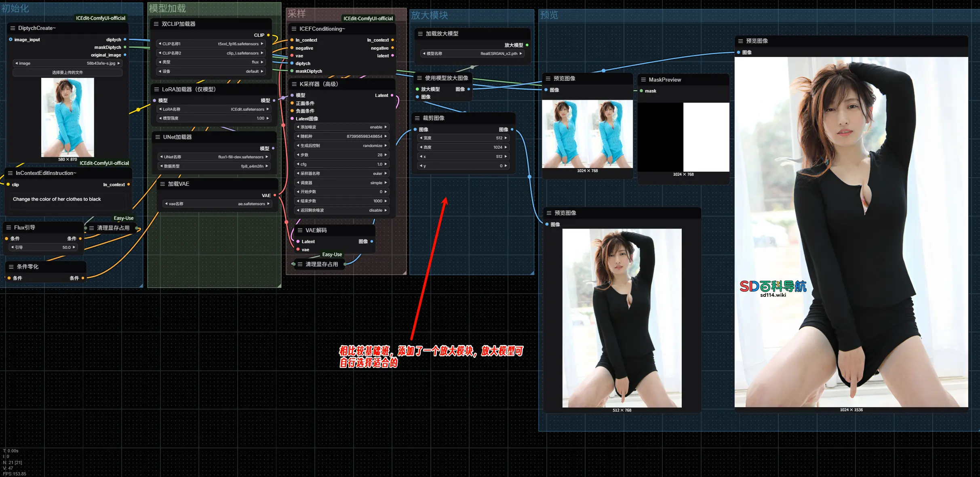Image resolution: width=980 pixels, height=477 pixels.
Task: Open the 加载放大模型 node menu icon
Action: (420, 34)
